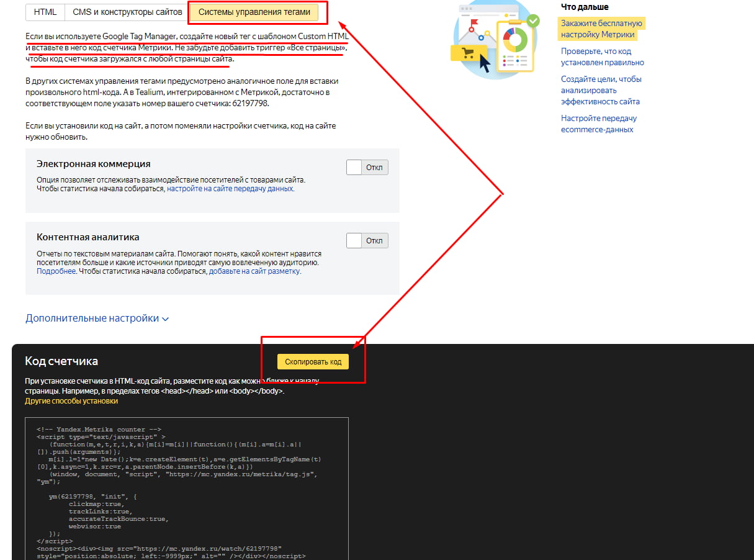The image size is (754, 560).
Task: Open the Другие способы установки link
Action: point(71,401)
